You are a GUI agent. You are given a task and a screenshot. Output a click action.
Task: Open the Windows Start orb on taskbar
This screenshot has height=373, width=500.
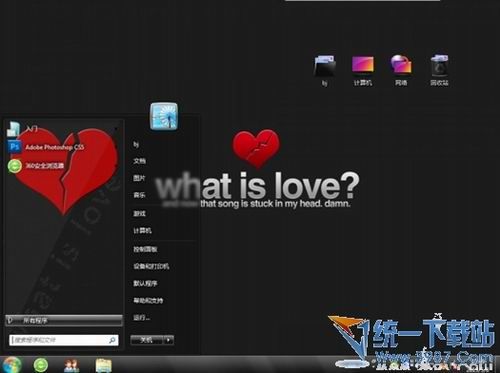tap(11, 365)
